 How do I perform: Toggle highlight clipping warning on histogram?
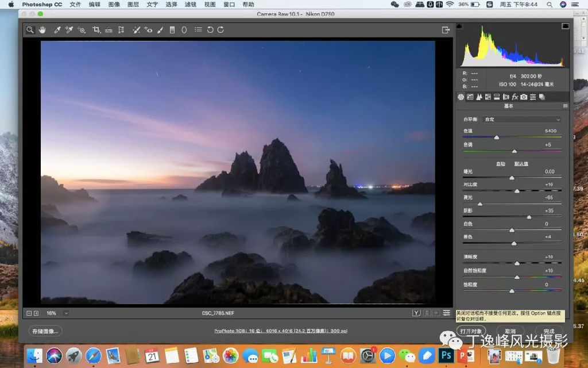pos(565,26)
